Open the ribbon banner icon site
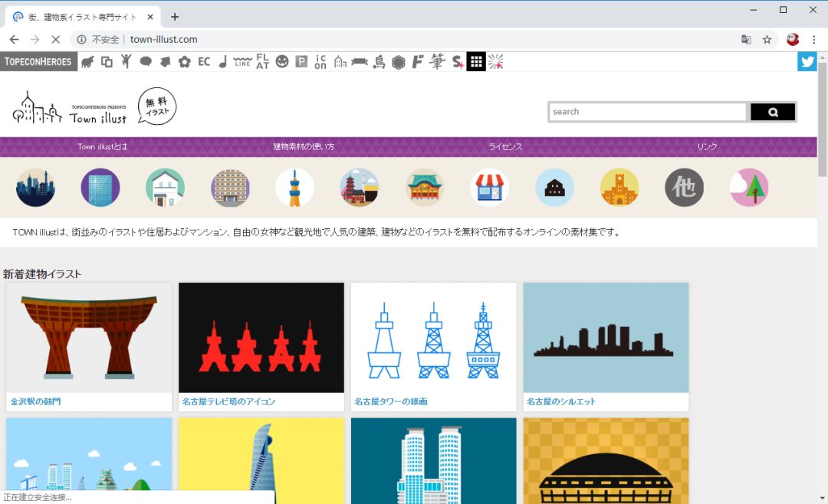Image resolution: width=828 pixels, height=504 pixels. (359, 62)
